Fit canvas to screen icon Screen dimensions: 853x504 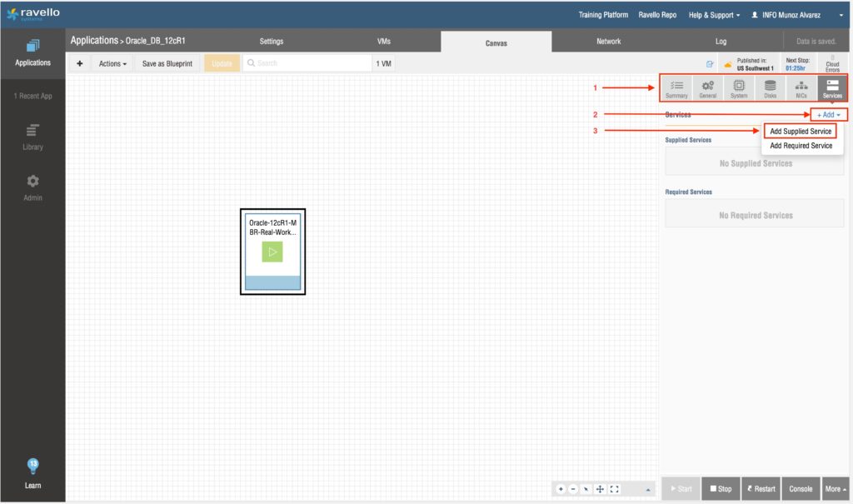pos(615,489)
